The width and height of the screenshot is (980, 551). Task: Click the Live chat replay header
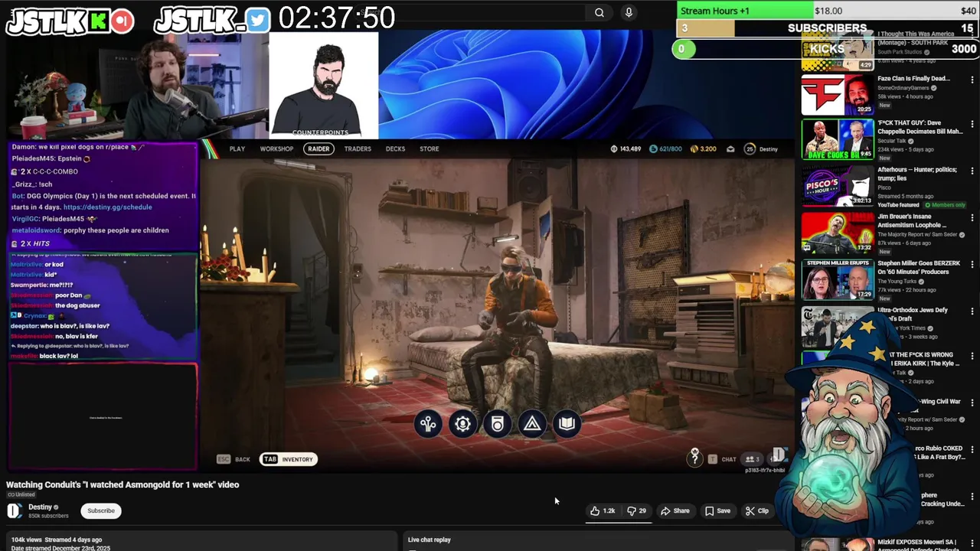(430, 540)
